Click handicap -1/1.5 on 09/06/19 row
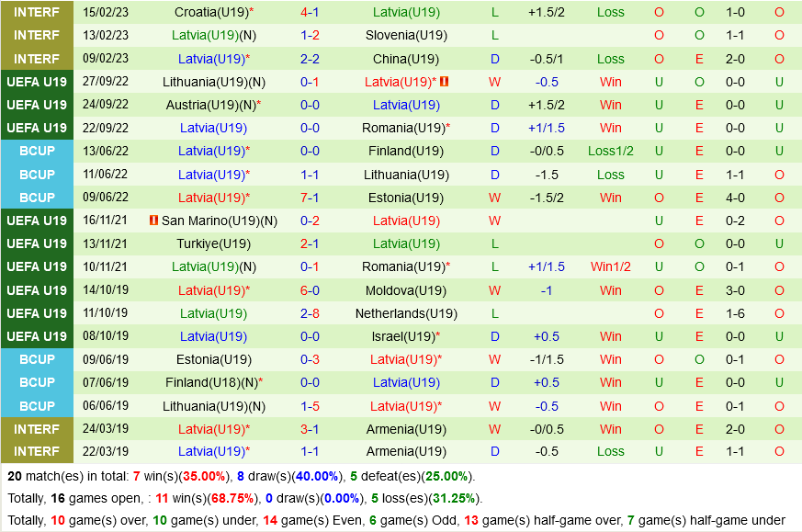802x532 pixels. [547, 359]
